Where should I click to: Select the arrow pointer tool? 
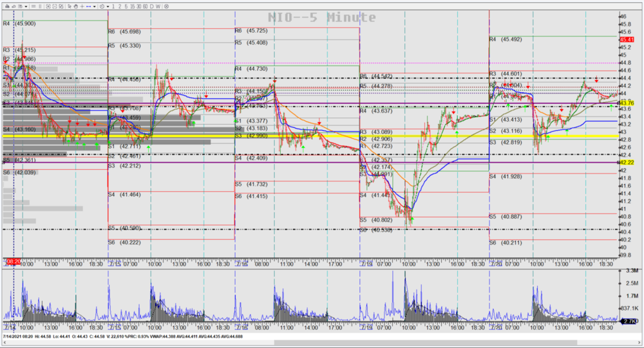click(x=70, y=6)
